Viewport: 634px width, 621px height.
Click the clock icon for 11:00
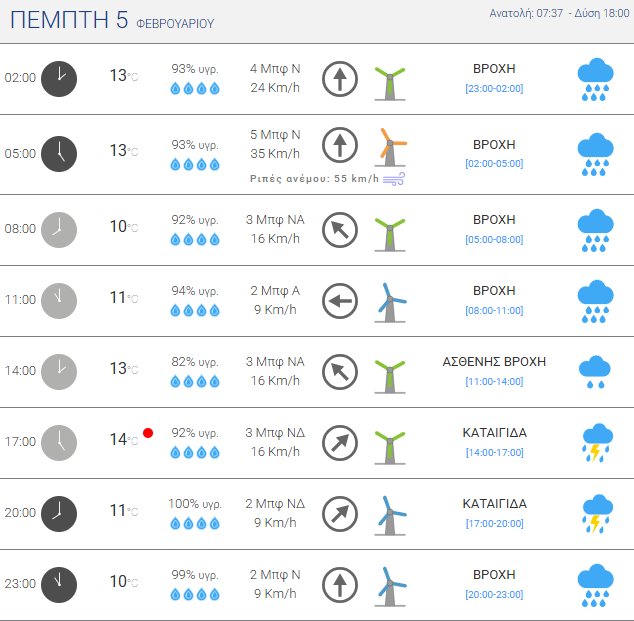pos(59,299)
